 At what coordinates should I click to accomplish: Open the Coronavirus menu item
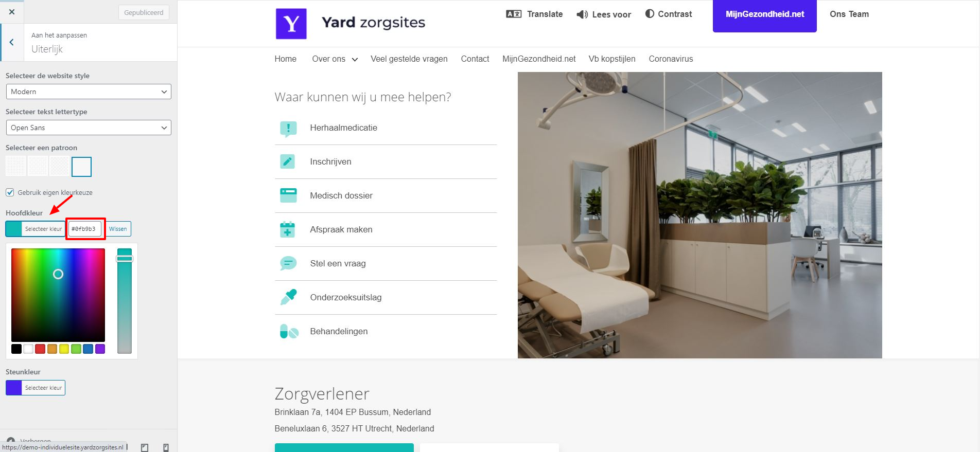tap(671, 59)
